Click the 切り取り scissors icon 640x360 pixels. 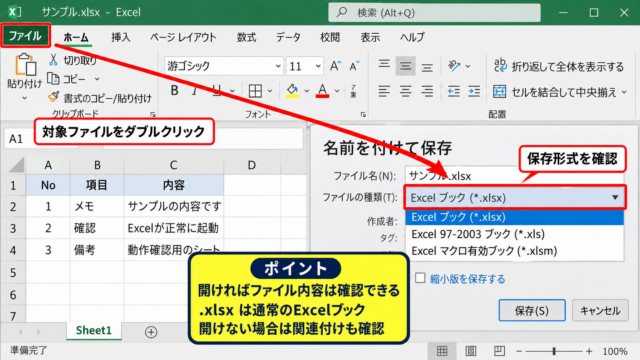pos(53,60)
